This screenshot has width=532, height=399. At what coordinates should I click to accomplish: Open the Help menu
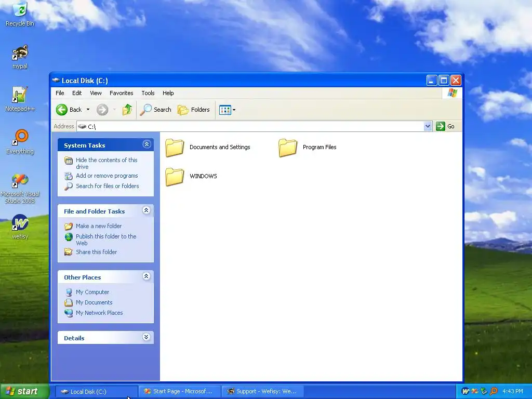point(168,93)
